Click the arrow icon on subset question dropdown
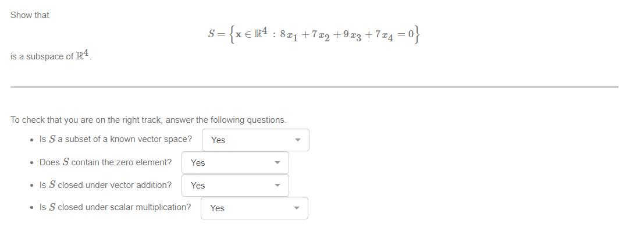 [x=298, y=140]
